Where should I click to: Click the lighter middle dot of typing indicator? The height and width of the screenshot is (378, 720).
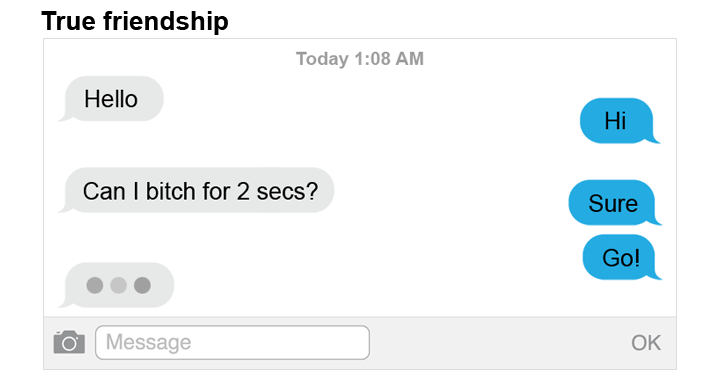118,285
